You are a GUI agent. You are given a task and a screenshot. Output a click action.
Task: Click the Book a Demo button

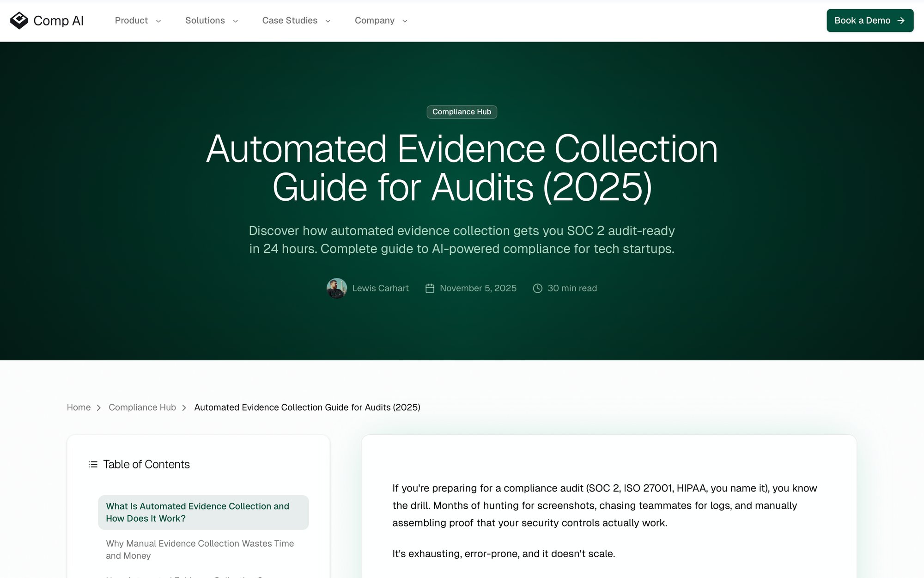click(x=869, y=20)
